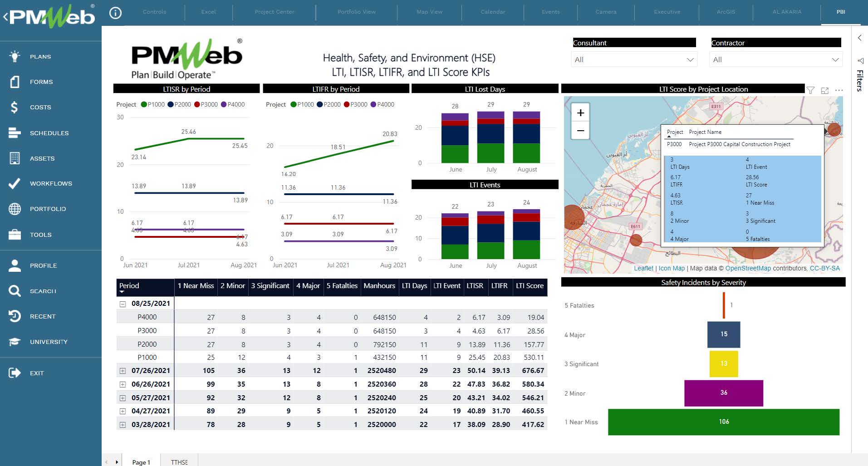Open map visual in focus mode
The image size is (868, 466).
click(825, 90)
